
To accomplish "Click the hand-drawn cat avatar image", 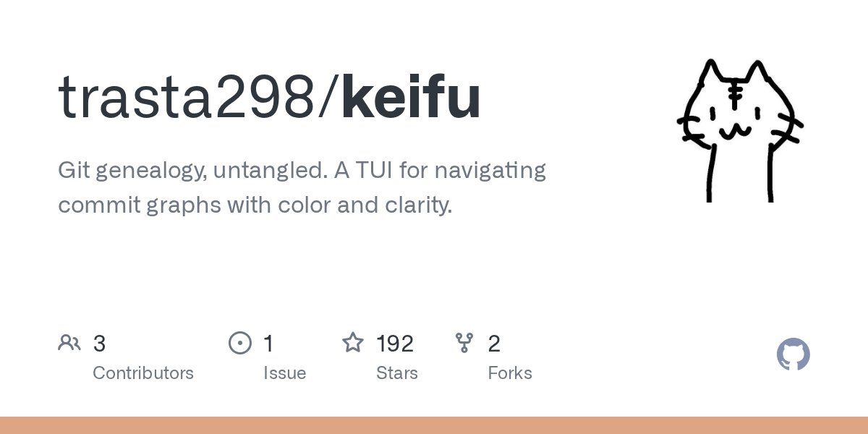I will pos(739,131).
